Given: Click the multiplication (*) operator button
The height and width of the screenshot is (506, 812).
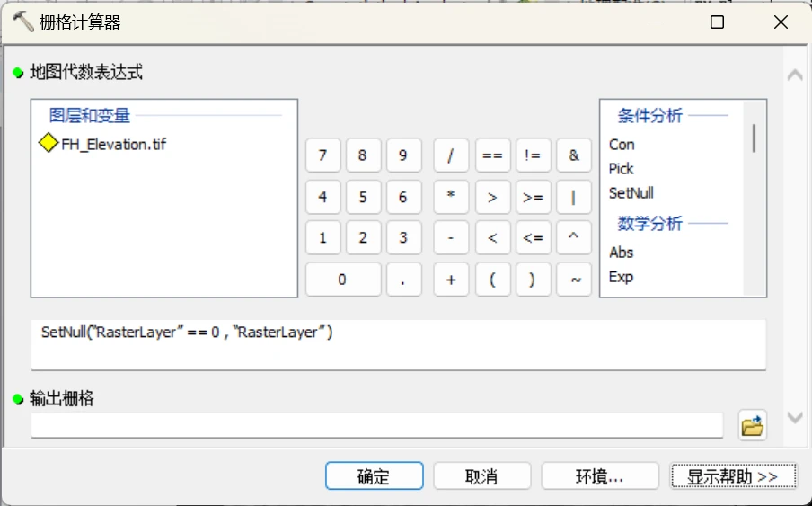Looking at the screenshot, I should 451,197.
